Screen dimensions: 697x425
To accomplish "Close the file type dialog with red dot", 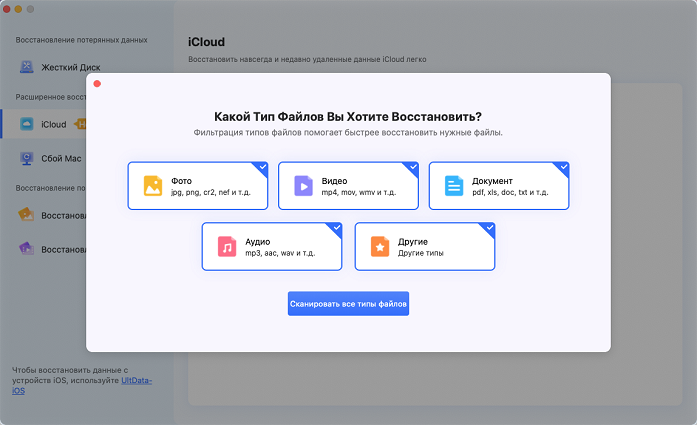I will [97, 84].
